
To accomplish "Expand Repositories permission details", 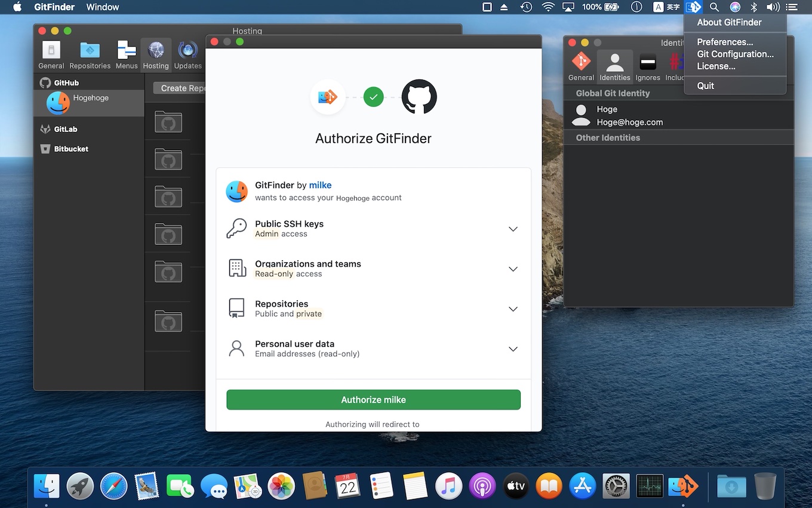I will point(513,309).
